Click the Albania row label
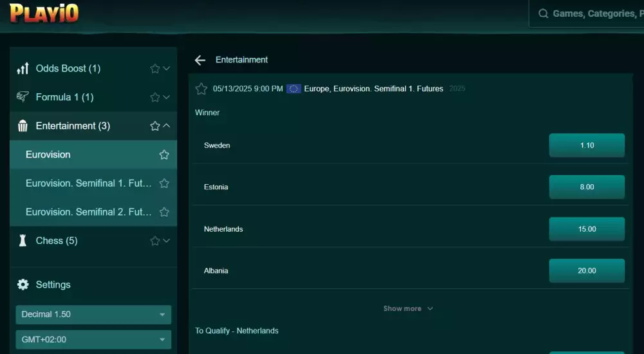The width and height of the screenshot is (644, 354). (x=216, y=270)
